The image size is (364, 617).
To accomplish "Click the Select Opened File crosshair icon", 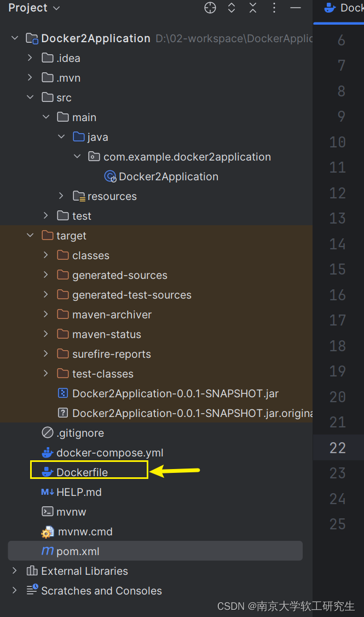I will pos(210,8).
